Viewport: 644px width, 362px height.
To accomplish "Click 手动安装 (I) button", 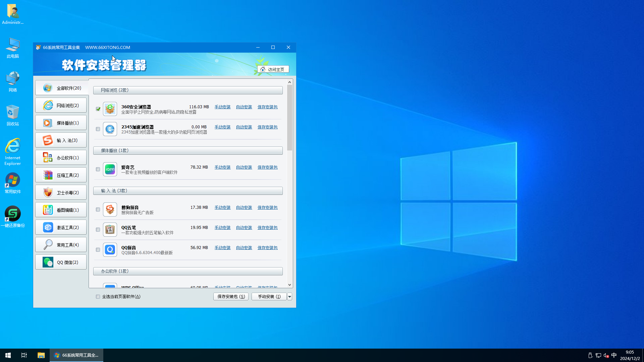I will pyautogui.click(x=269, y=297).
